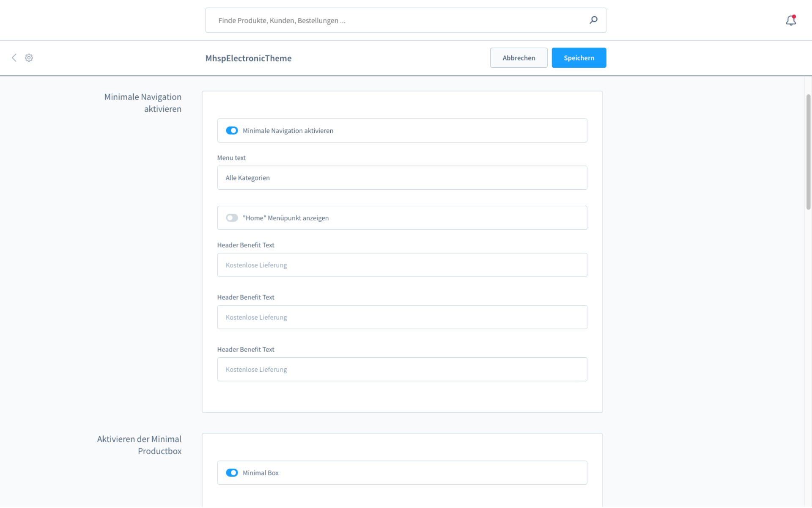The width and height of the screenshot is (812, 508).
Task: Disable the Minimale Navigation aktivieren toggle
Action: (232, 131)
